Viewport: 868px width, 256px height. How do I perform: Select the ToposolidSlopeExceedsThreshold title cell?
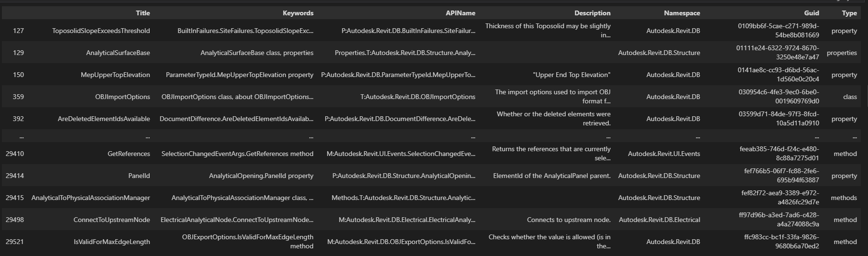(x=101, y=31)
